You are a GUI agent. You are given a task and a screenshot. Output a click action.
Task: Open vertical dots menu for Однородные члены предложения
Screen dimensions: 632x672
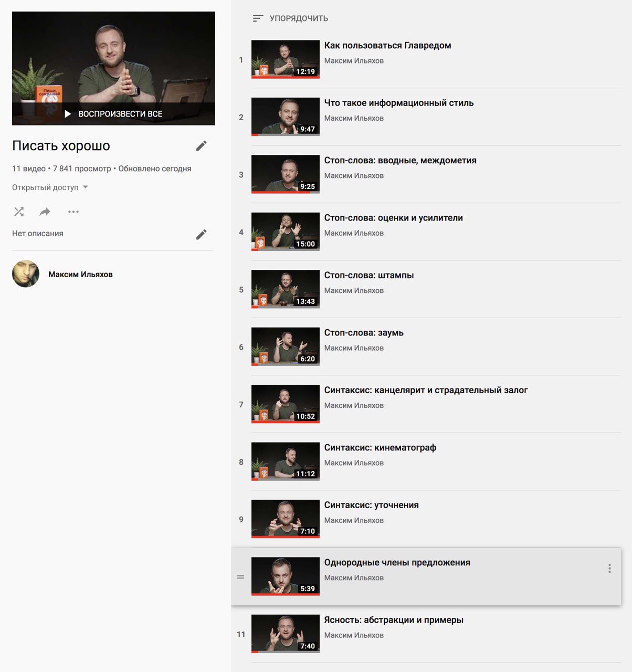tap(609, 568)
